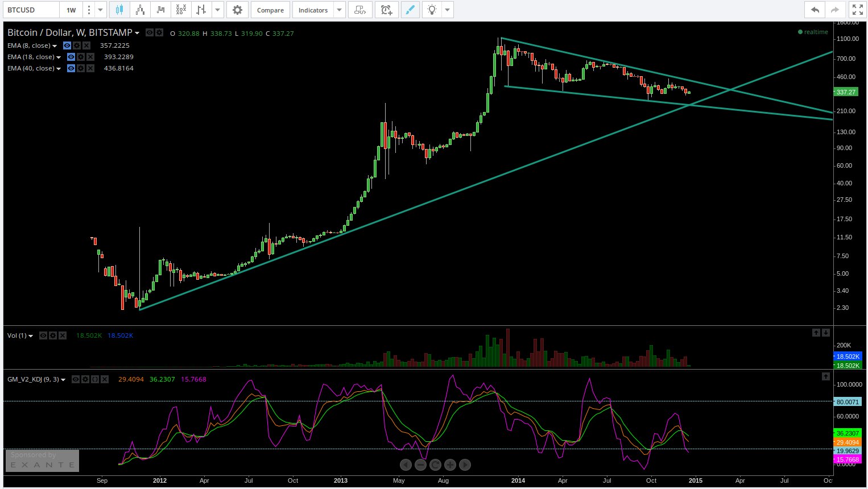Open settings gear for EMA (8, close)

pos(77,45)
